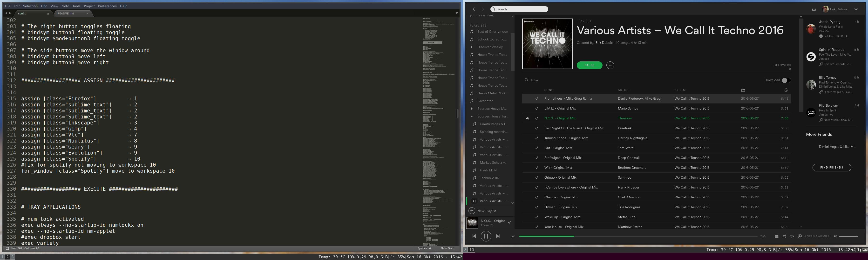Open Spinnin' Records friend feed avatar

coord(811,57)
